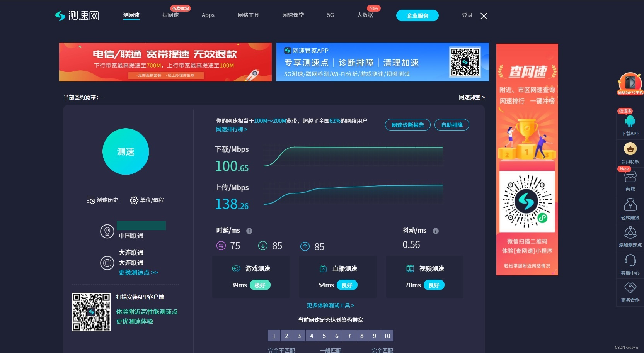Open the 网速课堂 nav item
The height and width of the screenshot is (353, 644).
pyautogui.click(x=293, y=15)
